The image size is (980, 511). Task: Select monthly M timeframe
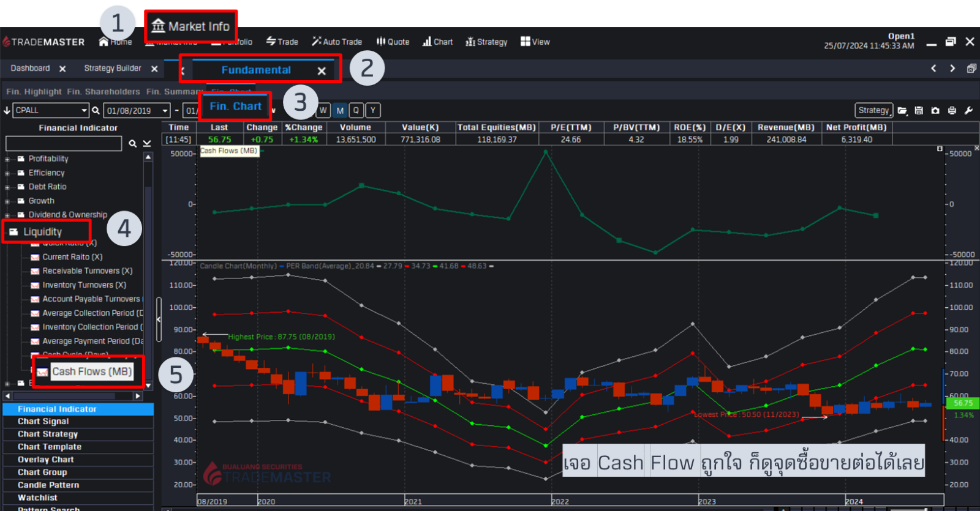340,110
